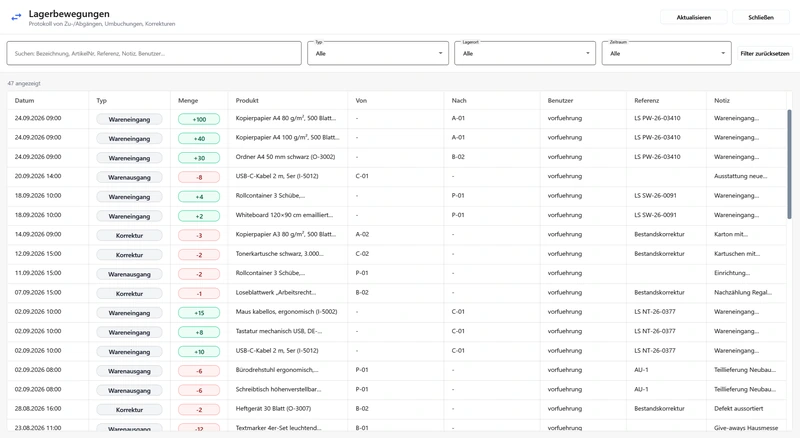Click the +8 quantity badge

(x=199, y=332)
